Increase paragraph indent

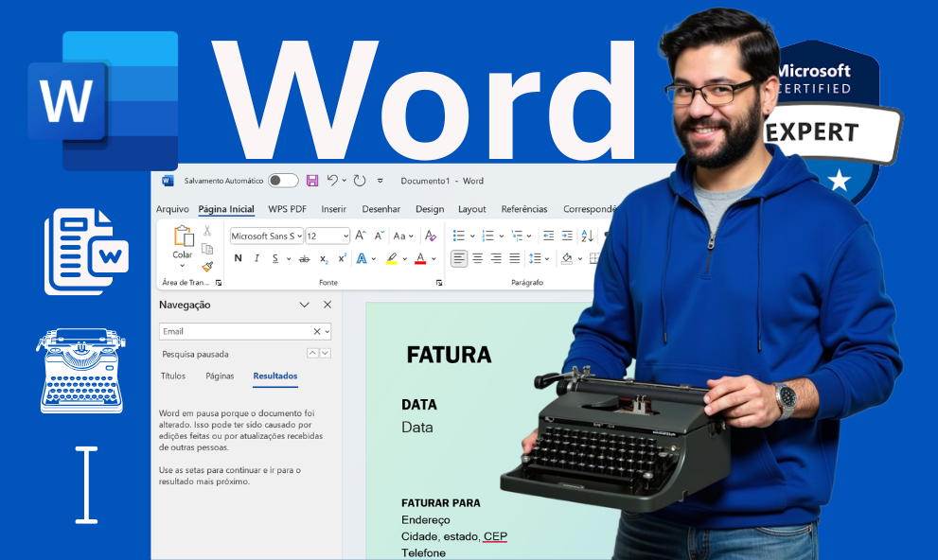[567, 236]
